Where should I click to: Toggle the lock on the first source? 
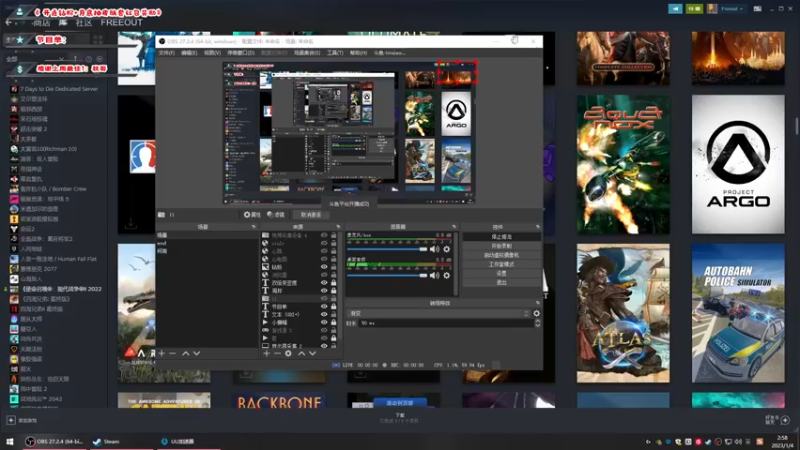coord(334,235)
